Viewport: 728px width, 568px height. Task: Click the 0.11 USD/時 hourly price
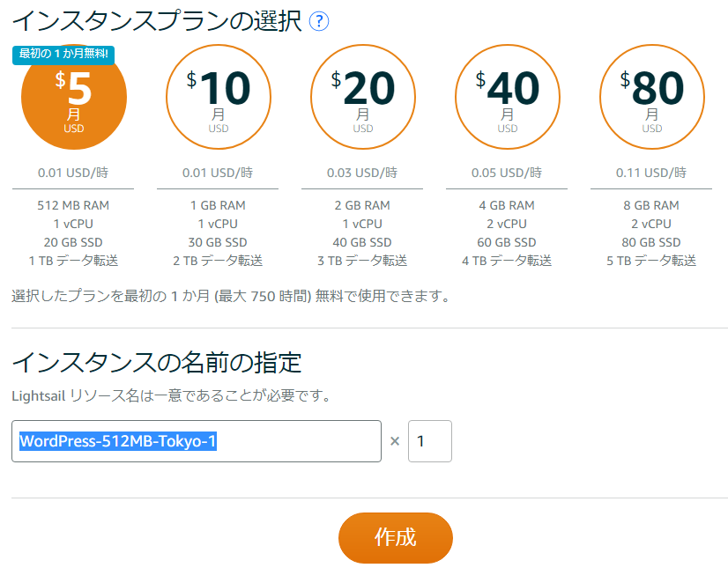tap(651, 173)
